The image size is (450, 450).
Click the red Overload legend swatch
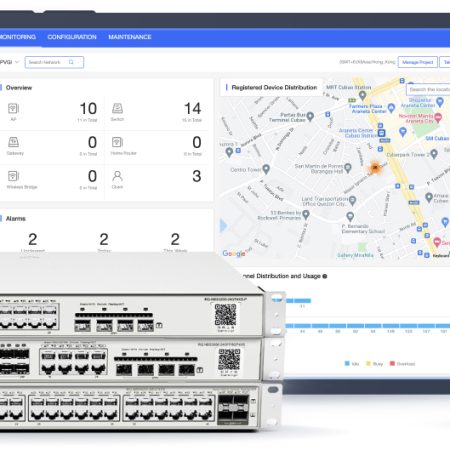(x=392, y=363)
